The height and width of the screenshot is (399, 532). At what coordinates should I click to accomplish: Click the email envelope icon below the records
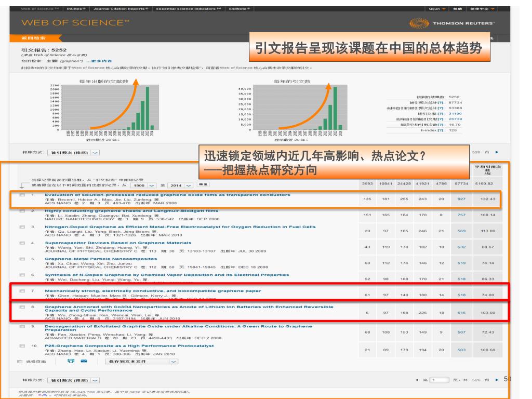84,361
